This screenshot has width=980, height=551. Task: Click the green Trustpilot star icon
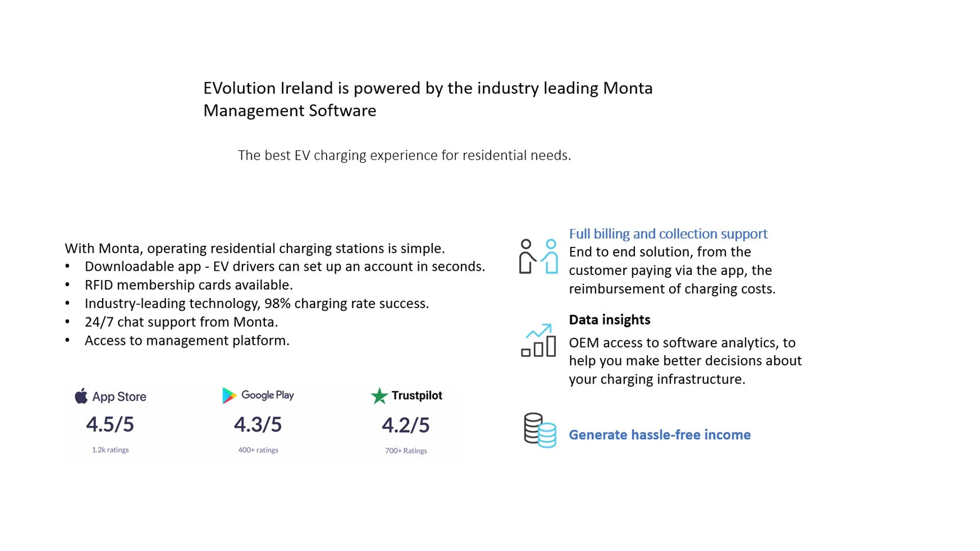click(x=379, y=396)
